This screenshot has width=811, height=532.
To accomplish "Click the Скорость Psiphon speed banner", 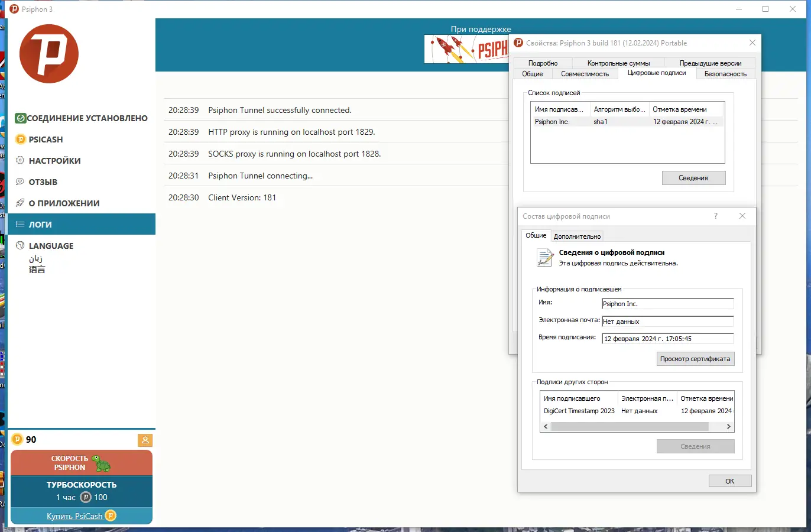I will click(82, 463).
